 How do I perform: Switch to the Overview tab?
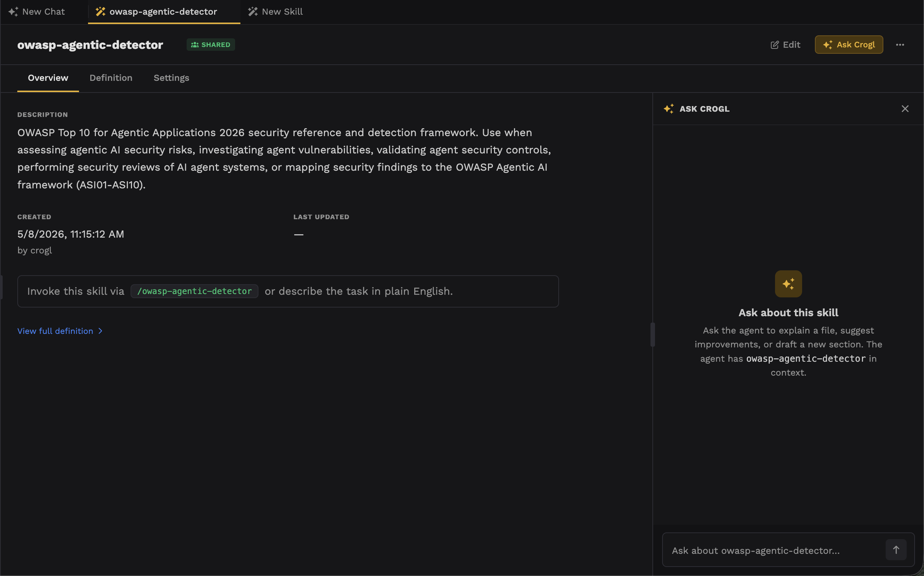click(x=48, y=78)
